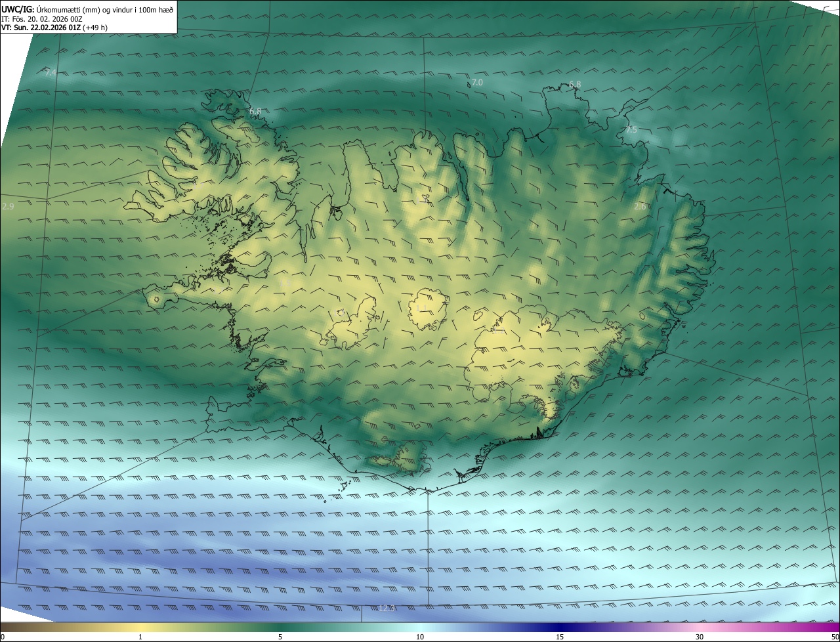Select the "VT: Sun. 22.02.2026 01Z (+49 h)" line
Image resolution: width=840 pixels, height=642 pixels.
pos(54,28)
